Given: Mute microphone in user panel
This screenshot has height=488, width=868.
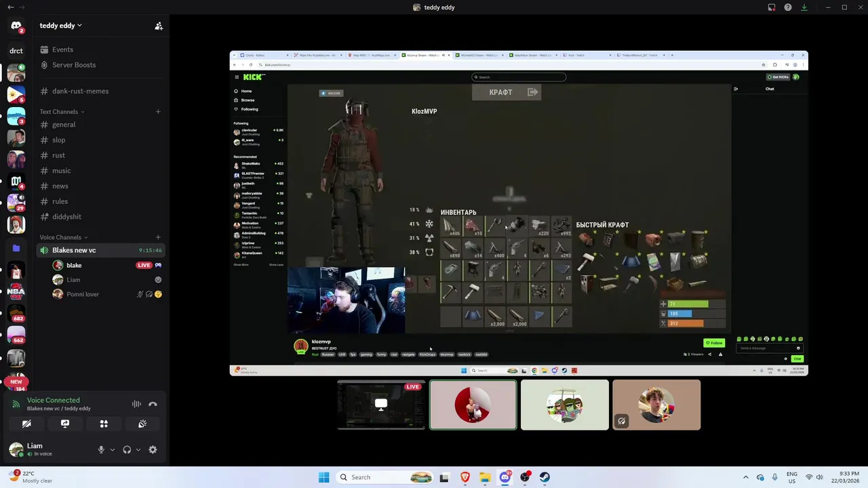Looking at the screenshot, I should [101, 449].
